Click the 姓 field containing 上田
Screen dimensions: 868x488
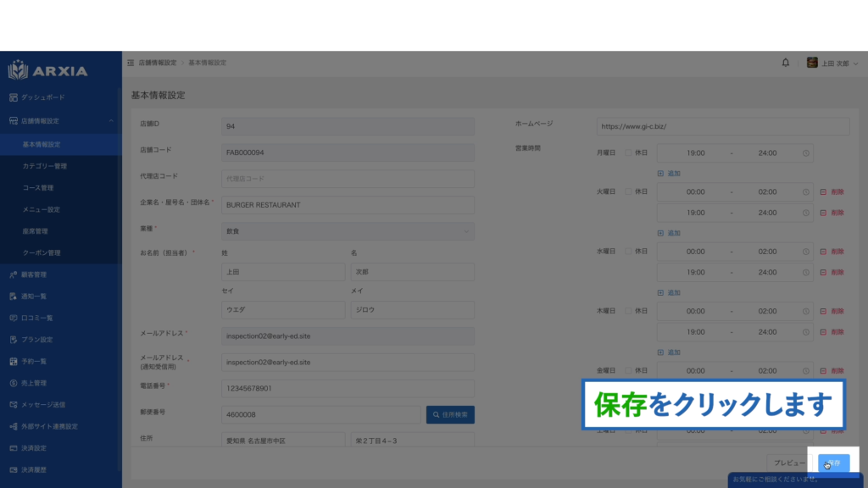283,272
